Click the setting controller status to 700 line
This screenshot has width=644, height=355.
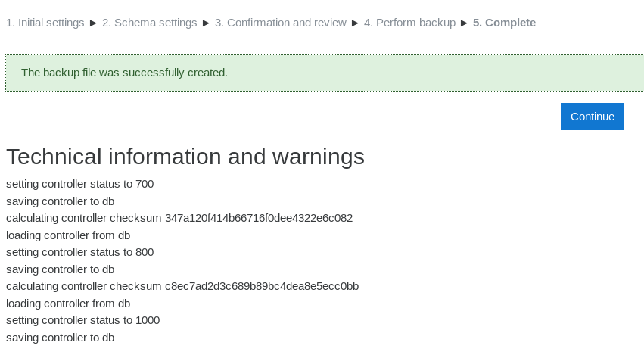coord(80,184)
